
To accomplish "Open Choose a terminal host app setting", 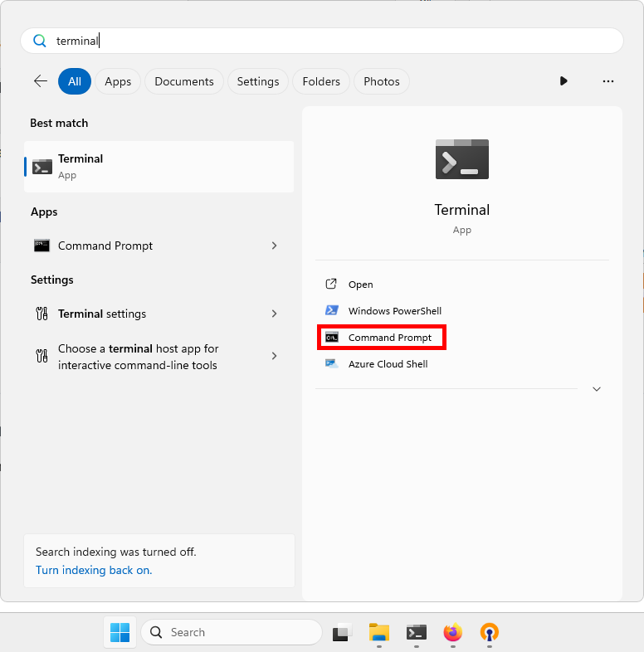I will coord(159,357).
